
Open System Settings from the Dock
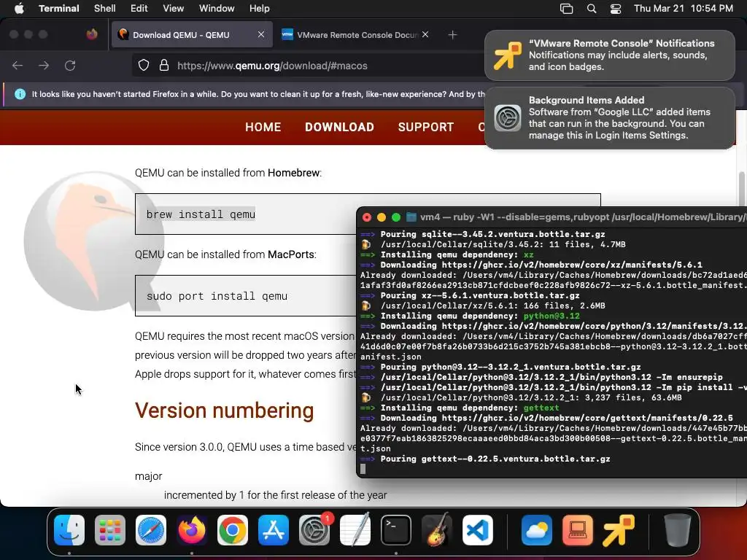pos(314,530)
